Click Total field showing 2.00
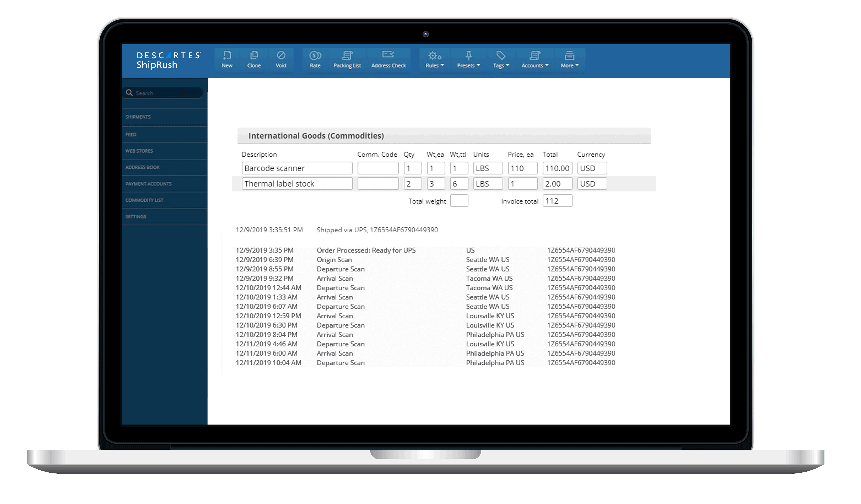Screen dimensions: 861x504 point(558,184)
